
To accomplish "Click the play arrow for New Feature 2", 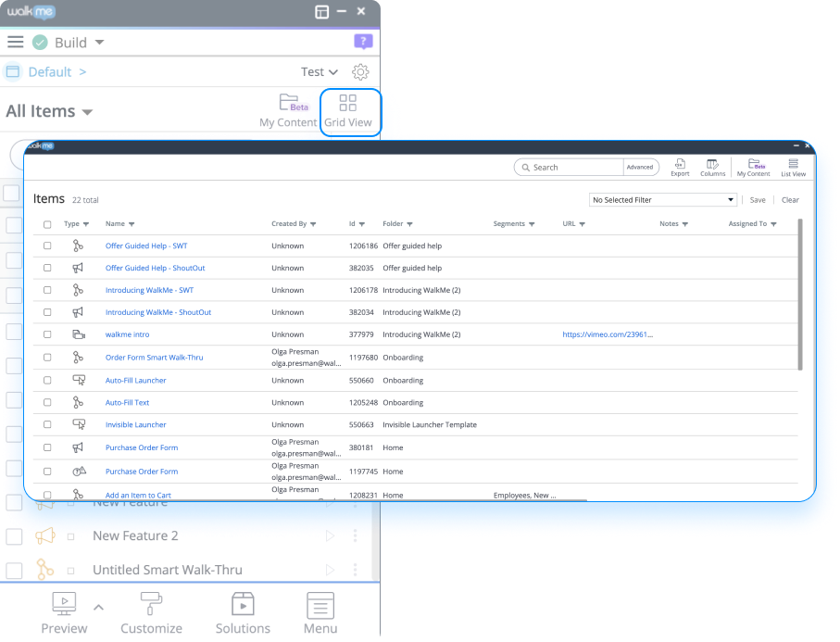I will pyautogui.click(x=330, y=535).
